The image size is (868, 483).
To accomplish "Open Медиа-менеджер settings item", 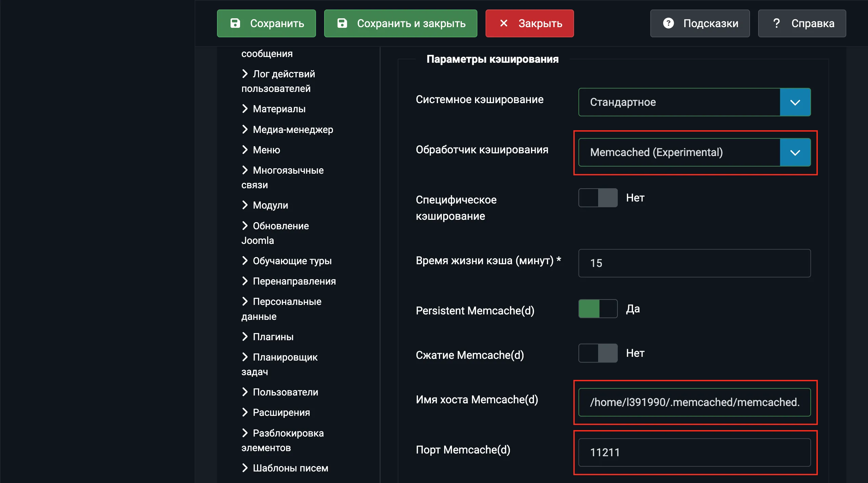I will 293,130.
